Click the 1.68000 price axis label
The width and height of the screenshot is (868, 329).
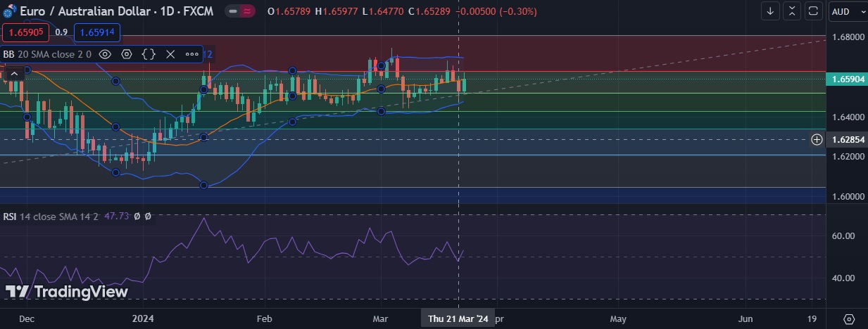pyautogui.click(x=848, y=37)
